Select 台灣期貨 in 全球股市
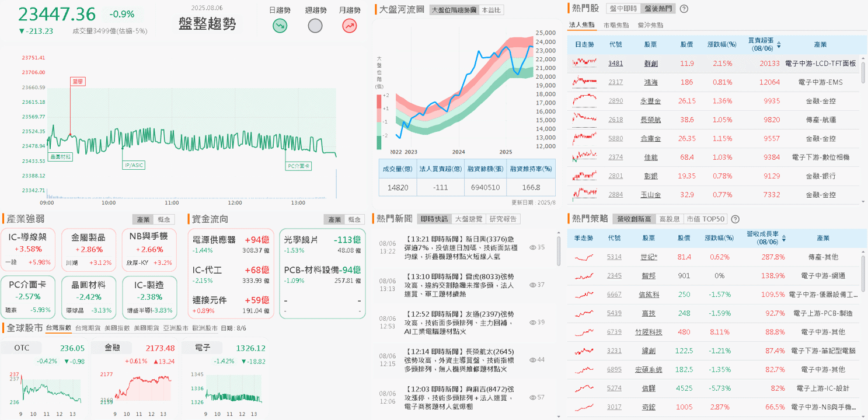Viewport: 868px width, 420px height. click(x=88, y=328)
